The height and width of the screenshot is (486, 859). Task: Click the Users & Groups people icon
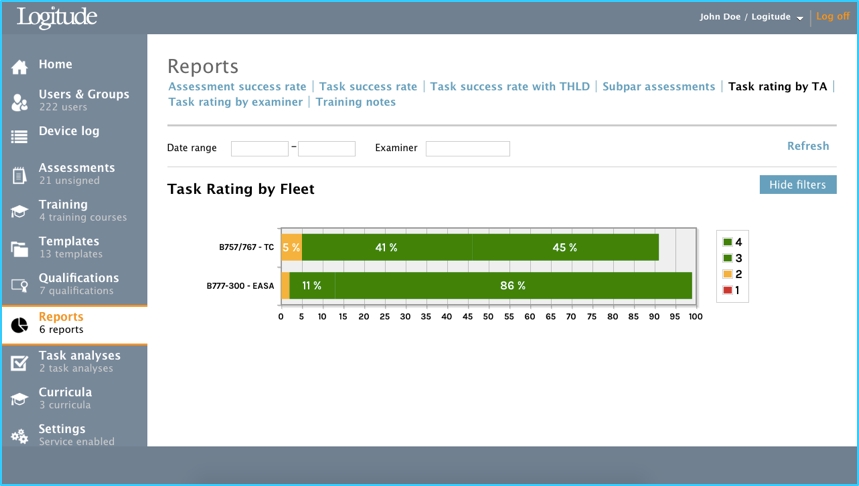tap(19, 102)
